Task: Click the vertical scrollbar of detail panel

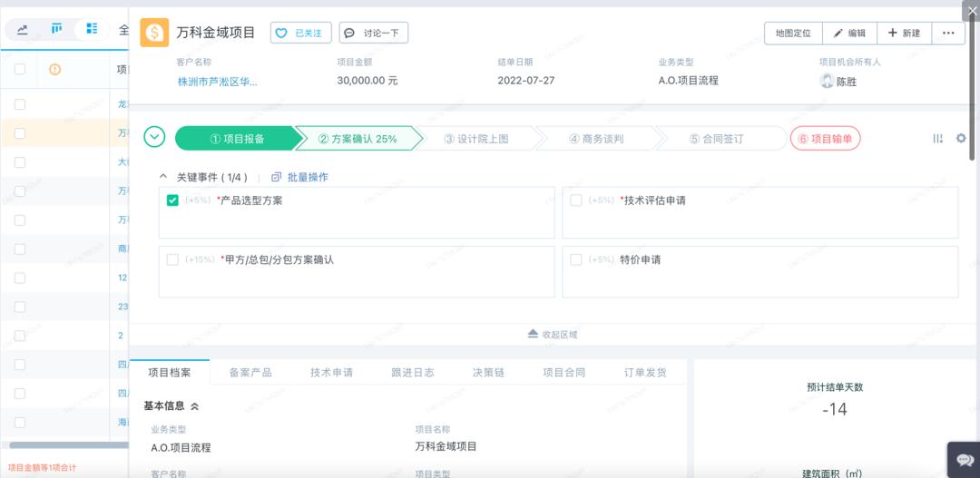Action: click(x=972, y=87)
